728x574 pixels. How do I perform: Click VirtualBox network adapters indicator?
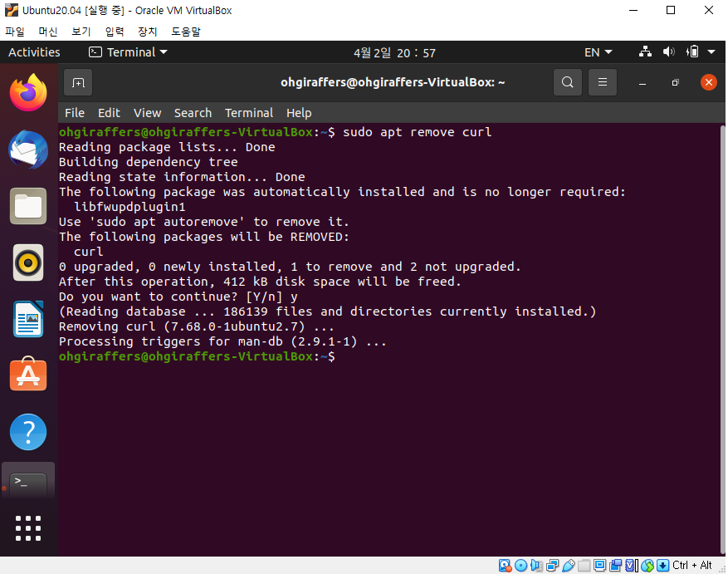click(x=553, y=565)
